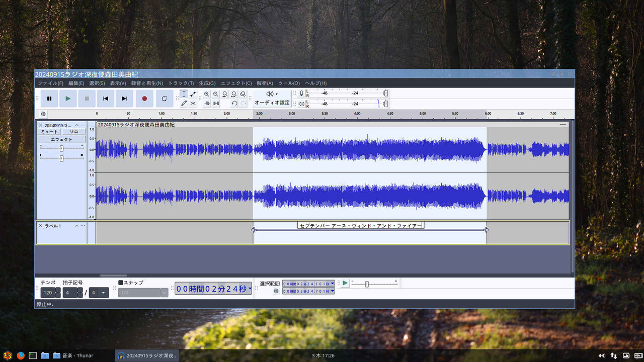Screen dimensions: 644x362
Task: Click the Fit Project to Width icon
Action: point(233,94)
